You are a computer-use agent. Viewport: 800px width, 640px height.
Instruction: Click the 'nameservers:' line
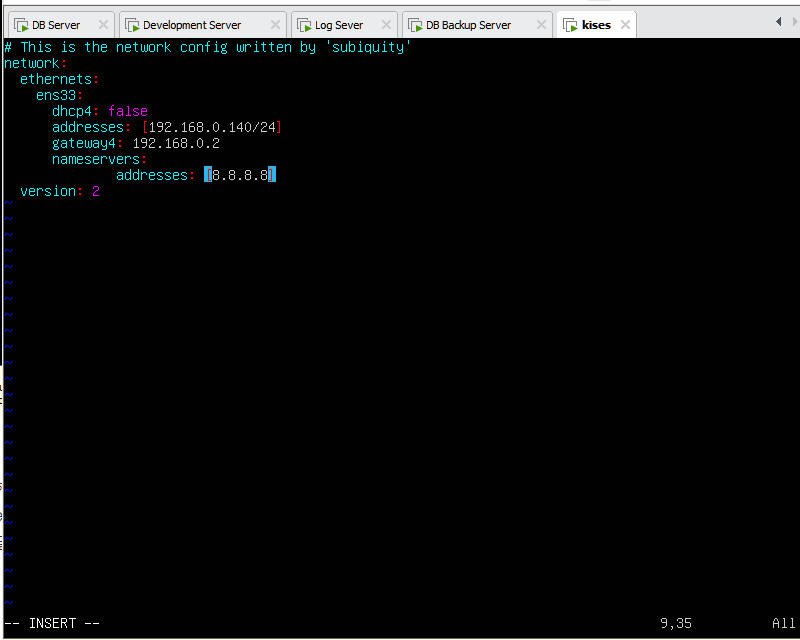[99, 159]
